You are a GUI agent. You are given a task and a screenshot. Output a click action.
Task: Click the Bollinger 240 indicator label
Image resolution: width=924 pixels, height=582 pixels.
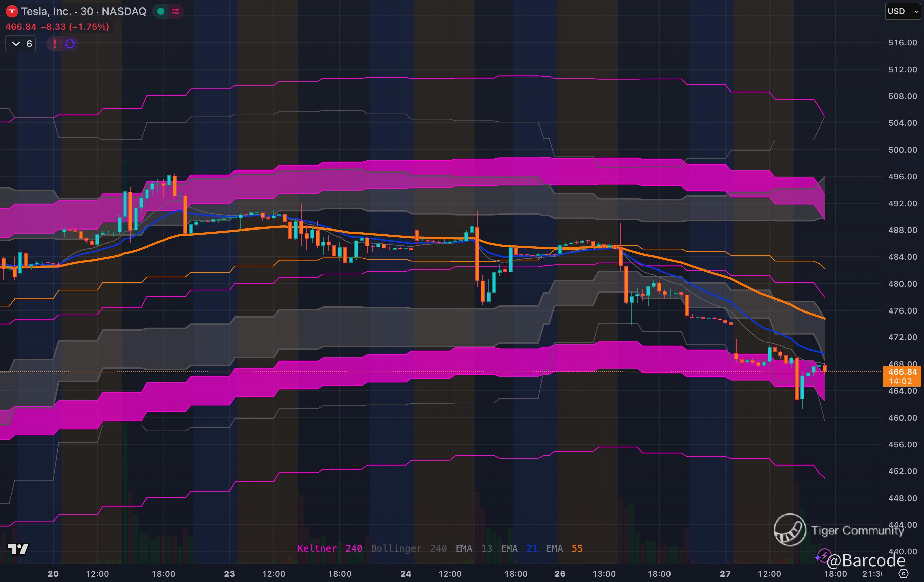pyautogui.click(x=408, y=548)
